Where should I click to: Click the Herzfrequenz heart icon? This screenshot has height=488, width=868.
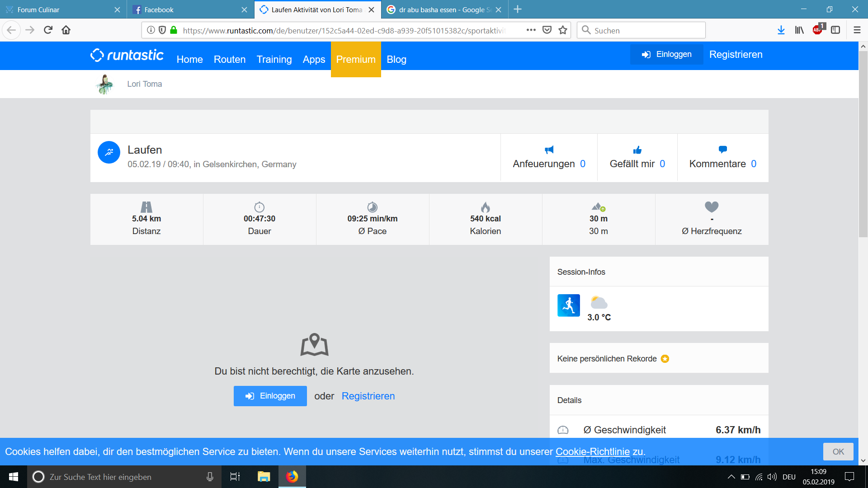coord(712,206)
